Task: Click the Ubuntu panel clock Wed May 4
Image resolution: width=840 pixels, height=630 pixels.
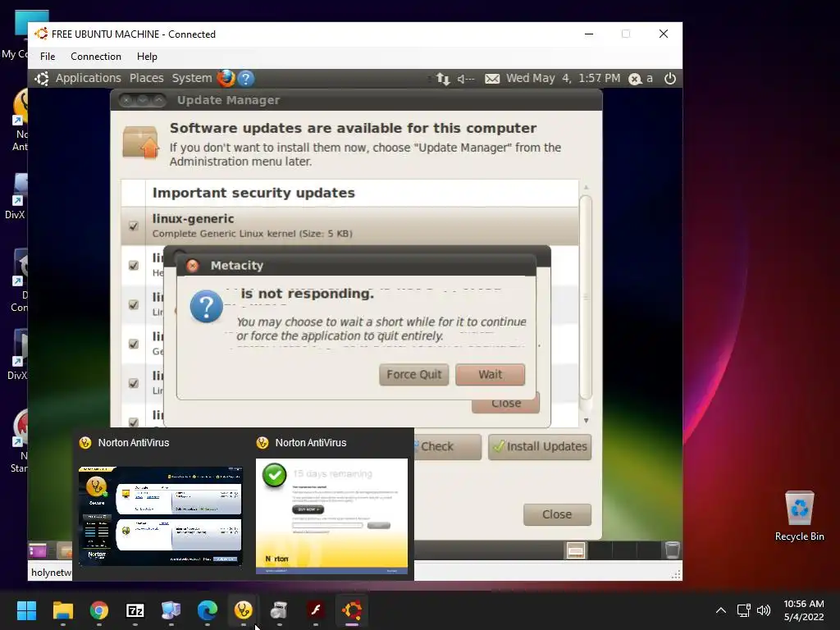Action: click(x=563, y=78)
